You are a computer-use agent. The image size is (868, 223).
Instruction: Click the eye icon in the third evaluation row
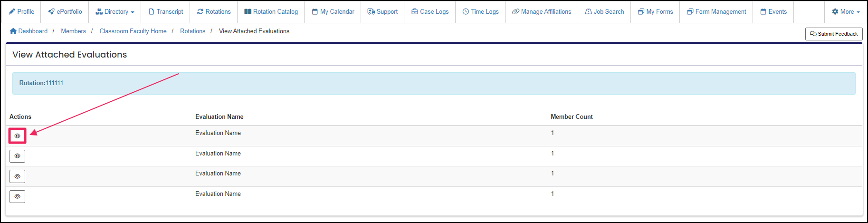coord(17,176)
